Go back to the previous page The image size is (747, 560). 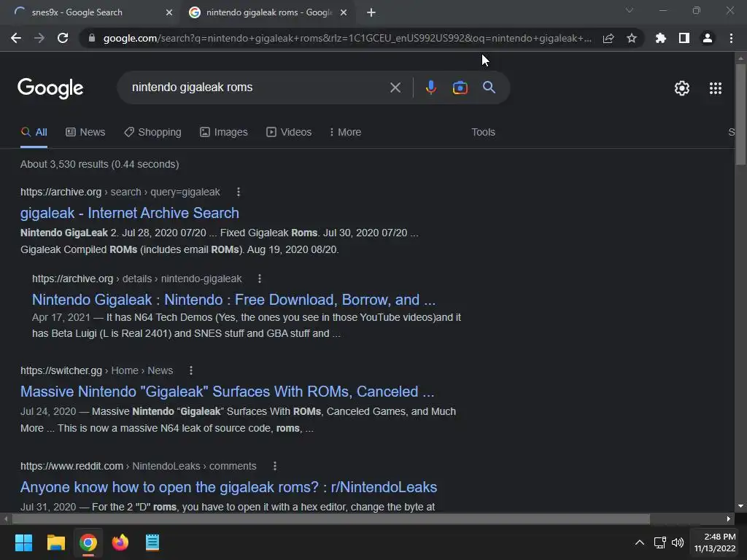coord(16,38)
